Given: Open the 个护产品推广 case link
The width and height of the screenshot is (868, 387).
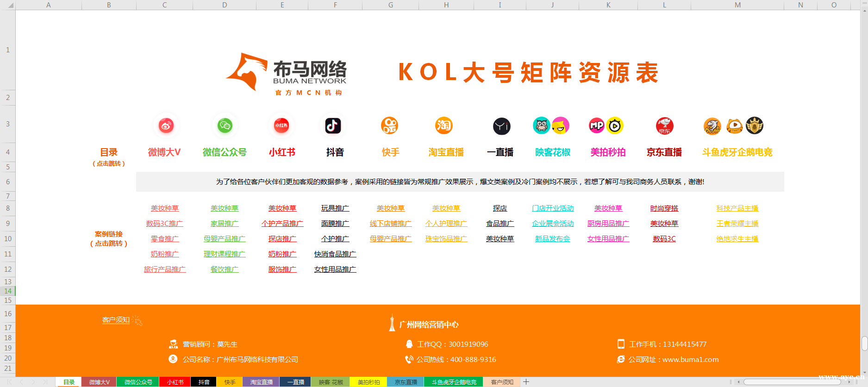Looking at the screenshot, I should (282, 224).
